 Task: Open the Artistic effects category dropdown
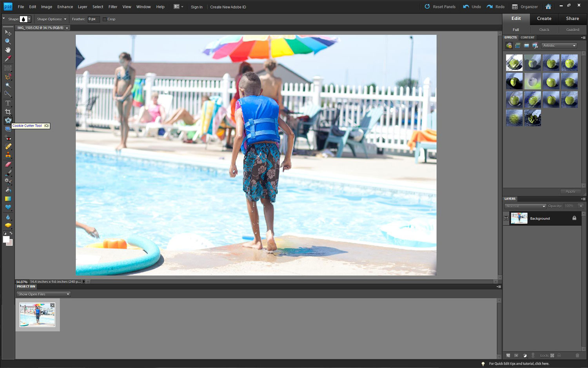pos(559,46)
